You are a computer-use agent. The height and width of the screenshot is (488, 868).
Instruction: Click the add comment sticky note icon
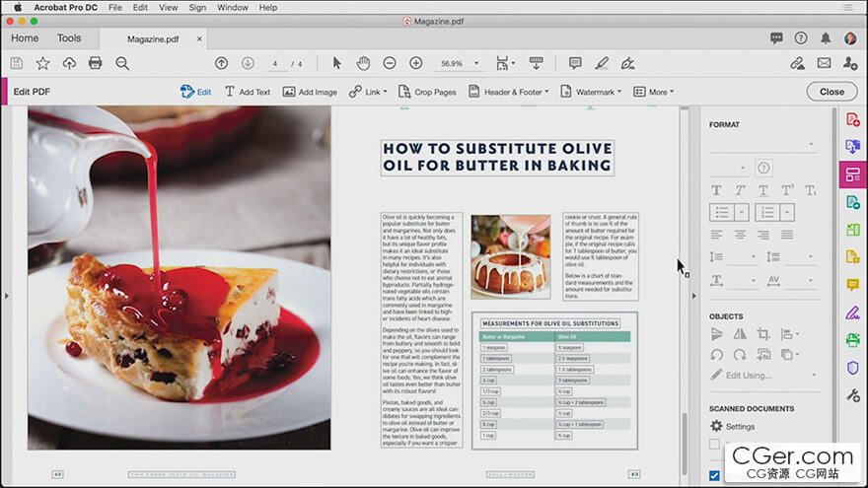point(575,63)
